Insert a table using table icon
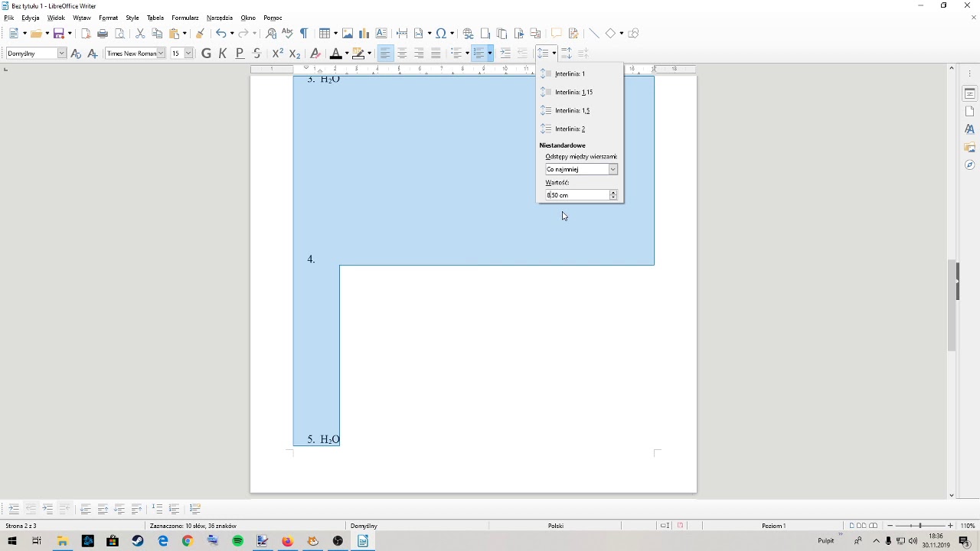980x551 pixels. coord(325,33)
